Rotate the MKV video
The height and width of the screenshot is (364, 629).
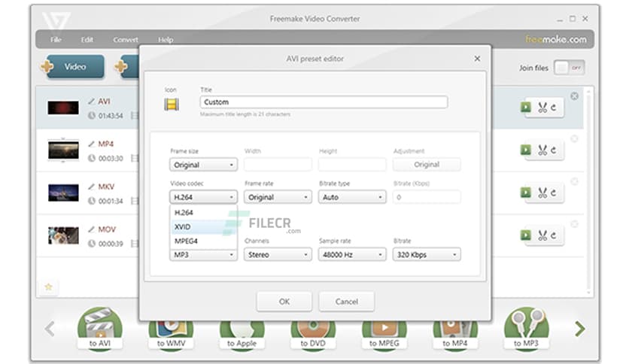tap(554, 193)
